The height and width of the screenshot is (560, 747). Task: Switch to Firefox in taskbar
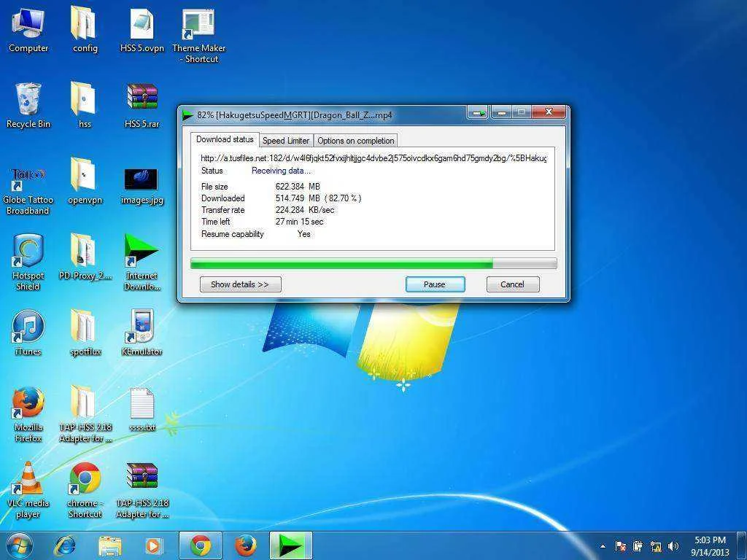(x=246, y=545)
